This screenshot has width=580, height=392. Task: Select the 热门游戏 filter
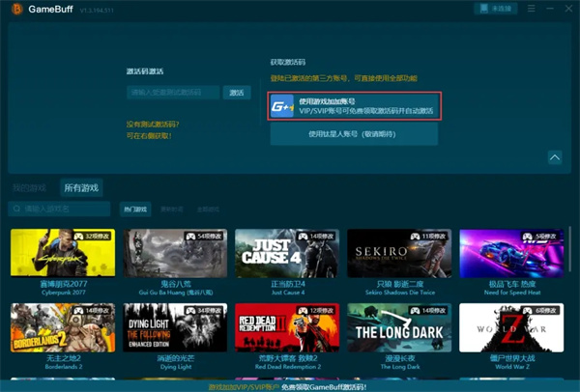[x=135, y=209]
